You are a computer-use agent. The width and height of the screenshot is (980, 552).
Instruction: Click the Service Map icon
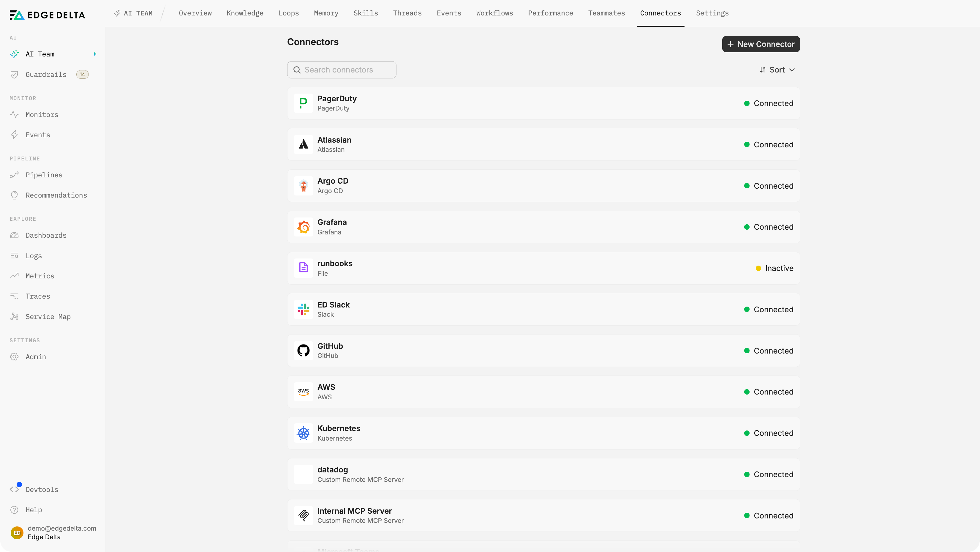coord(15,317)
